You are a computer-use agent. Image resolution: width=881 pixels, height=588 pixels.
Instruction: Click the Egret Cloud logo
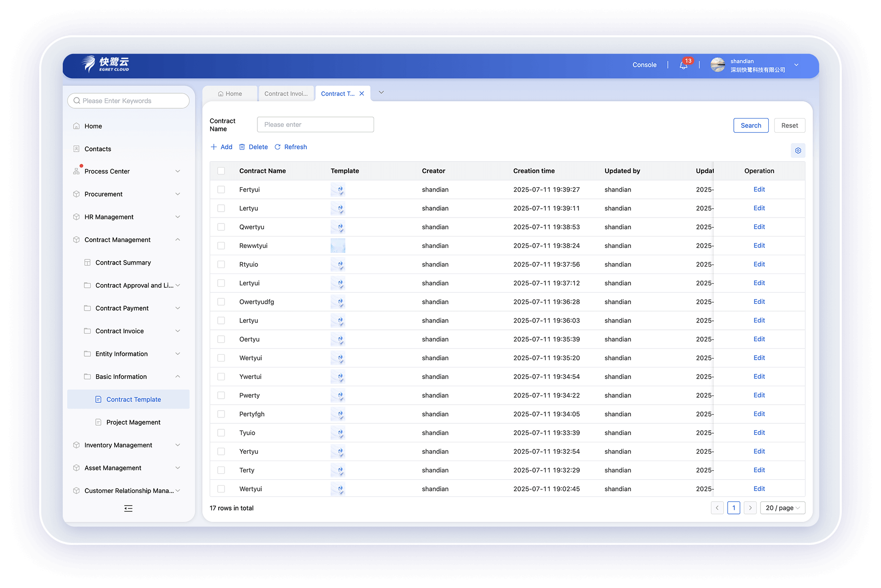[106, 64]
